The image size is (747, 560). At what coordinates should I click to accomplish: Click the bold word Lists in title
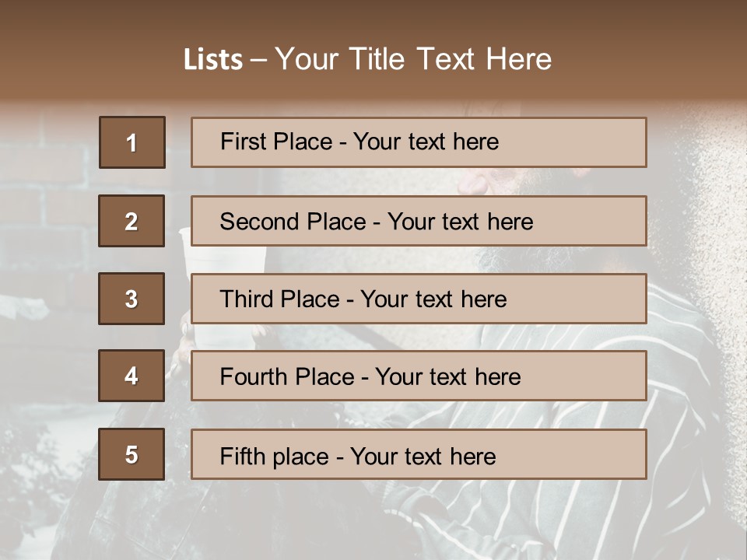213,60
